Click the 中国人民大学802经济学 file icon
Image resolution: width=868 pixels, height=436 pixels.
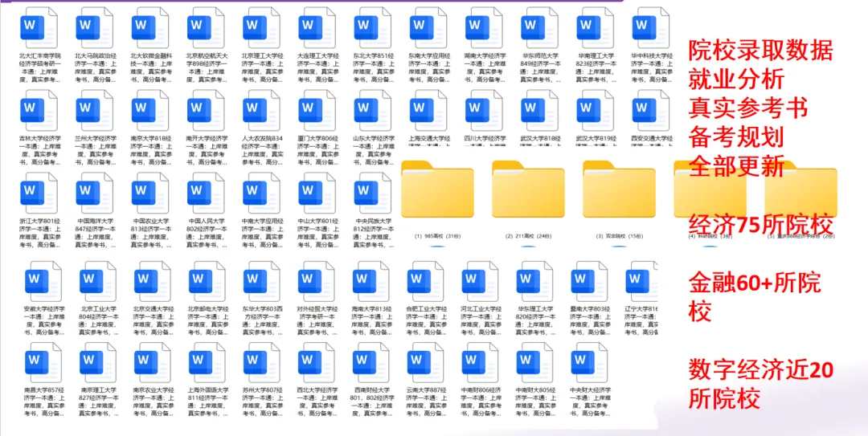pyautogui.click(x=206, y=193)
